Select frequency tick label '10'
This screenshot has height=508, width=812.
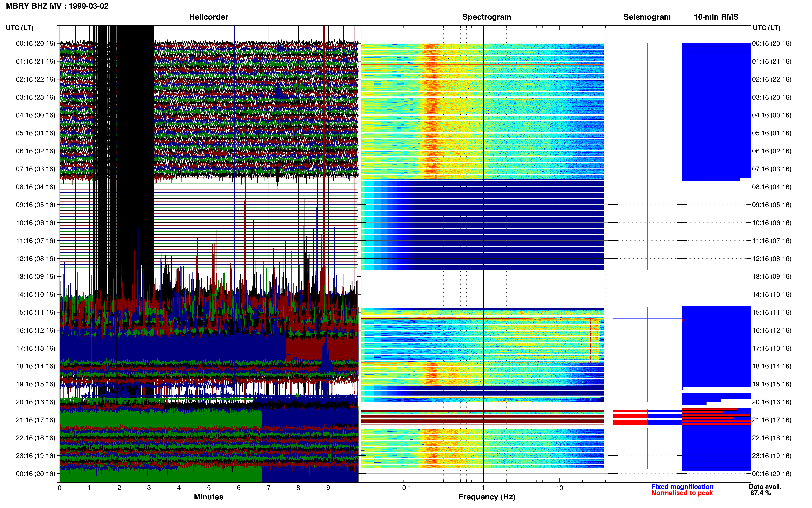pyautogui.click(x=559, y=488)
